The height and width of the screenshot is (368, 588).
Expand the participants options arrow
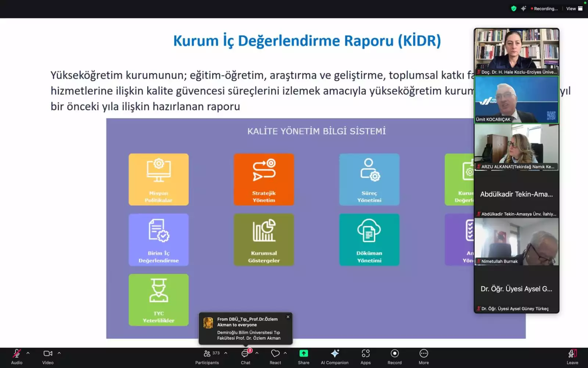226,353
